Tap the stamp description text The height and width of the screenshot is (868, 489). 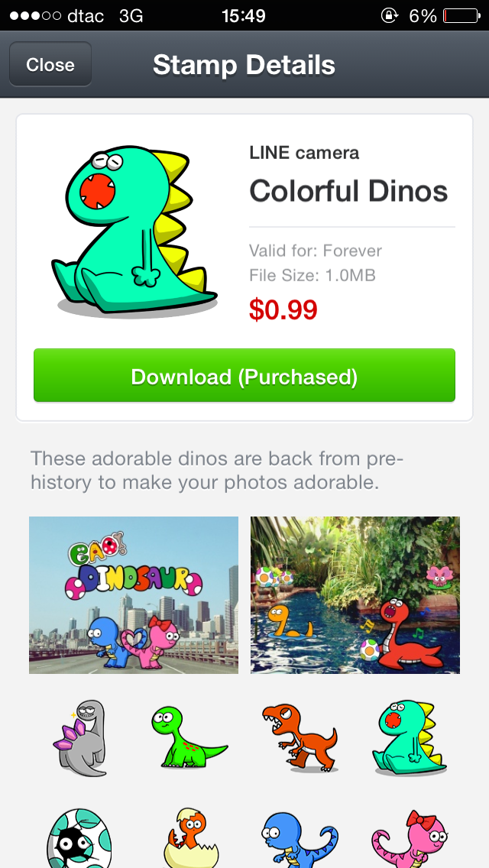click(x=217, y=471)
